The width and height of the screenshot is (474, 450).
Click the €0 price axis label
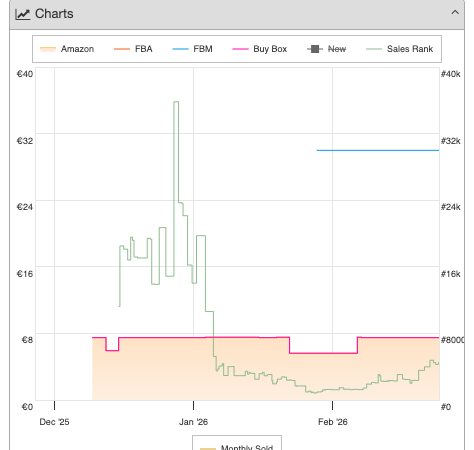pyautogui.click(x=27, y=407)
